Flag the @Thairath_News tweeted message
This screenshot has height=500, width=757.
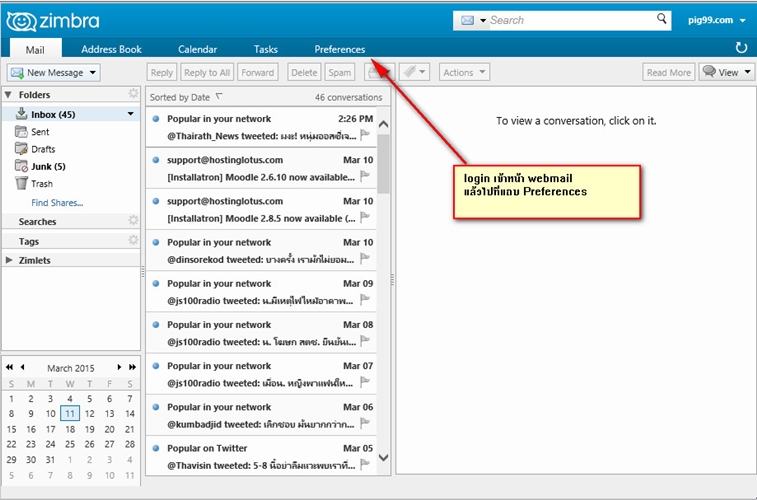[x=365, y=135]
